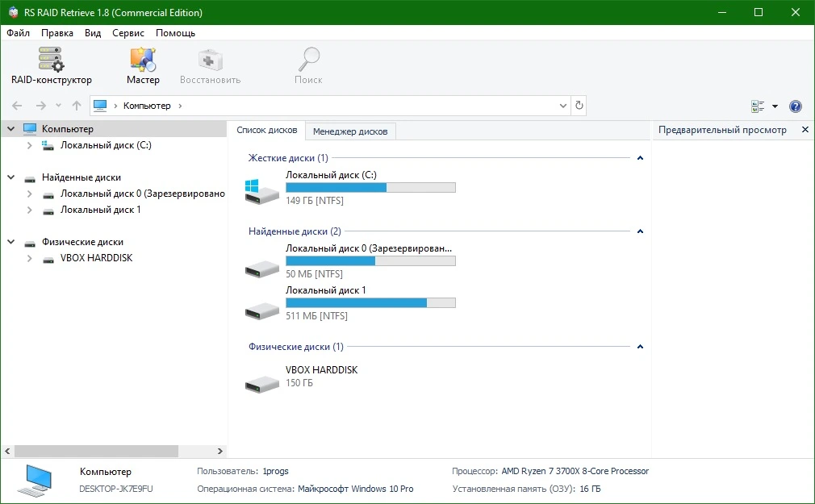Click the Поиск magnifier icon
The width and height of the screenshot is (815, 504).
pyautogui.click(x=309, y=59)
